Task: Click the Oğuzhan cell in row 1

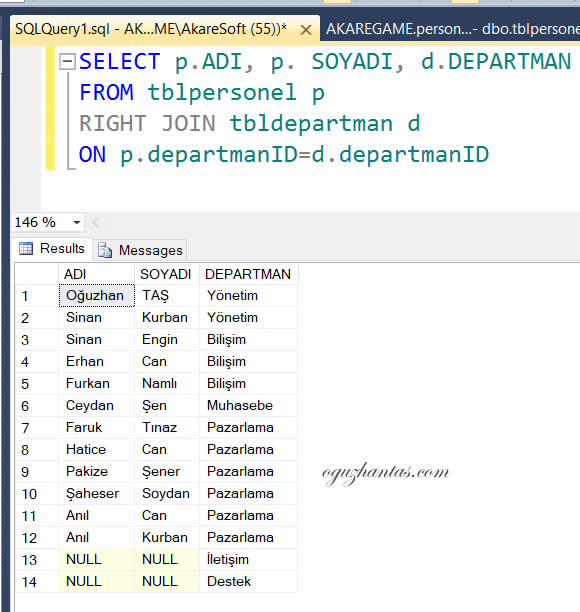Action: coord(97,296)
